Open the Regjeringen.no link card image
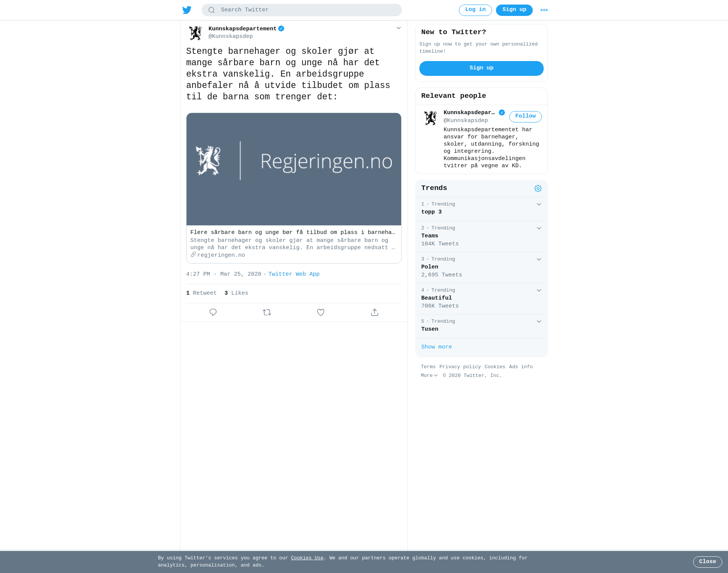 coord(294,169)
